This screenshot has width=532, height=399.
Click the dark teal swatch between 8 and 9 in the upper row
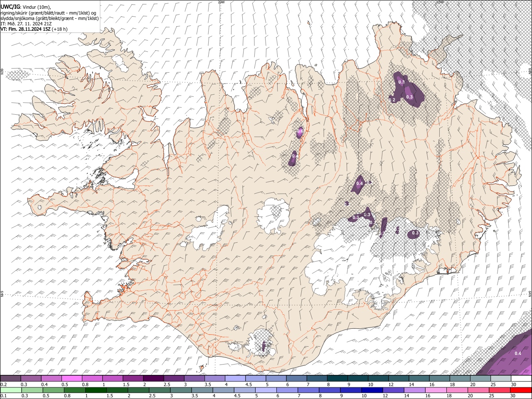[337, 379]
